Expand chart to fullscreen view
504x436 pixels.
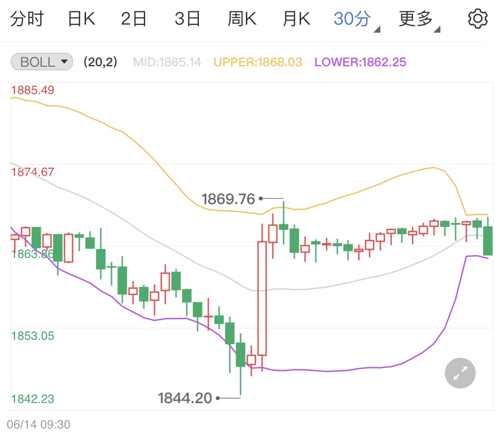(x=460, y=373)
